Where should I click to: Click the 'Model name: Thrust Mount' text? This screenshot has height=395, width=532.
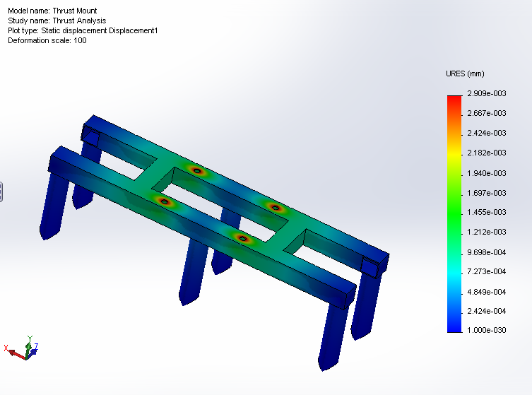click(x=52, y=11)
